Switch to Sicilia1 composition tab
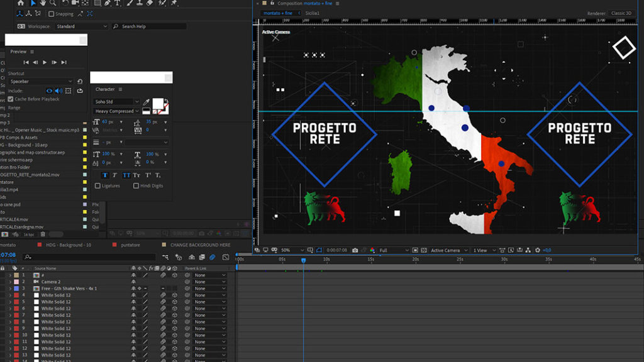 (x=313, y=13)
